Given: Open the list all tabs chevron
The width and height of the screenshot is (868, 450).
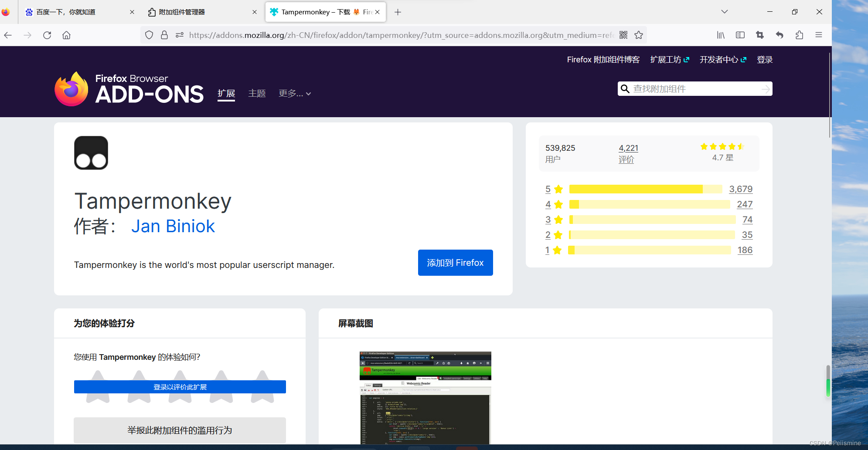Looking at the screenshot, I should click(x=725, y=12).
